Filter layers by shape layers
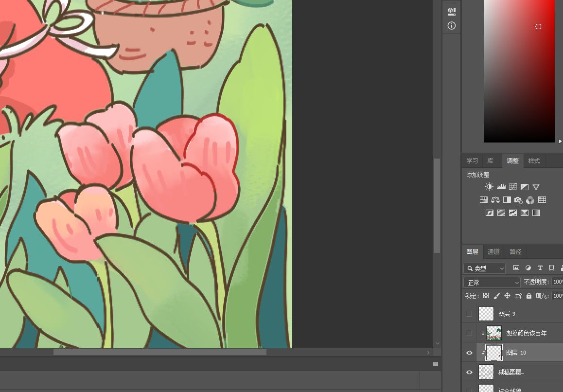 coord(551,267)
